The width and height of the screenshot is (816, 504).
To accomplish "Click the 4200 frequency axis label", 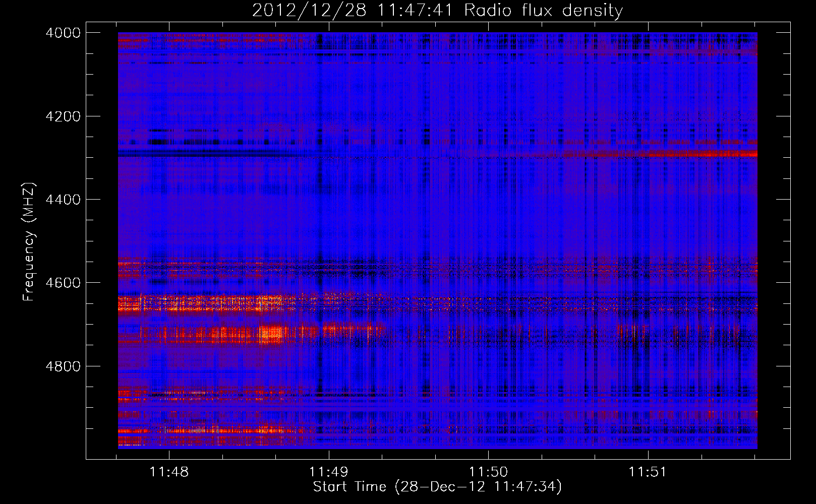I will click(x=63, y=116).
